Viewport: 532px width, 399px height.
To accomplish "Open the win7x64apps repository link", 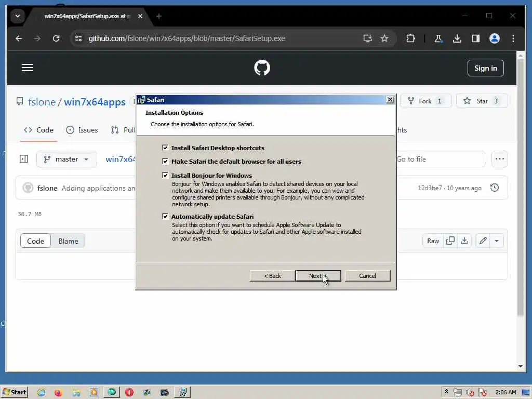I will [95, 102].
